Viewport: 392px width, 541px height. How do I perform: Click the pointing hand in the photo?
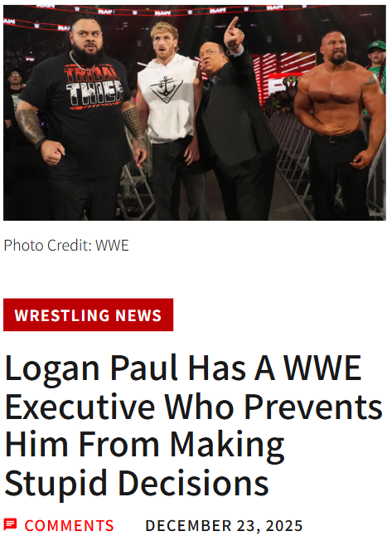pos(234,34)
